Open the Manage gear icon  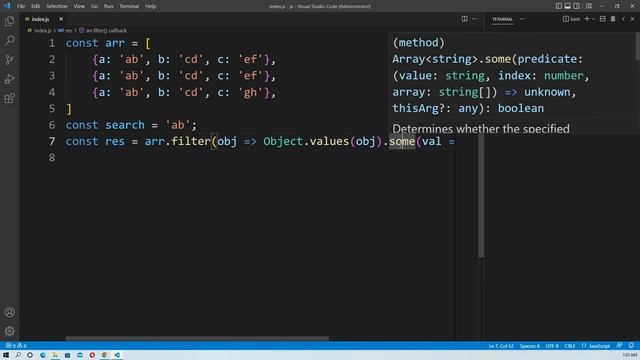coord(9,331)
